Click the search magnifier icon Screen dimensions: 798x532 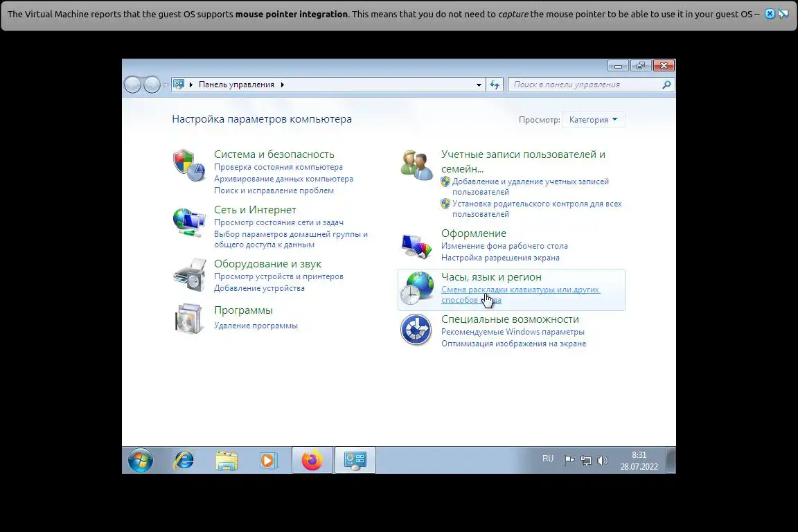tap(666, 85)
